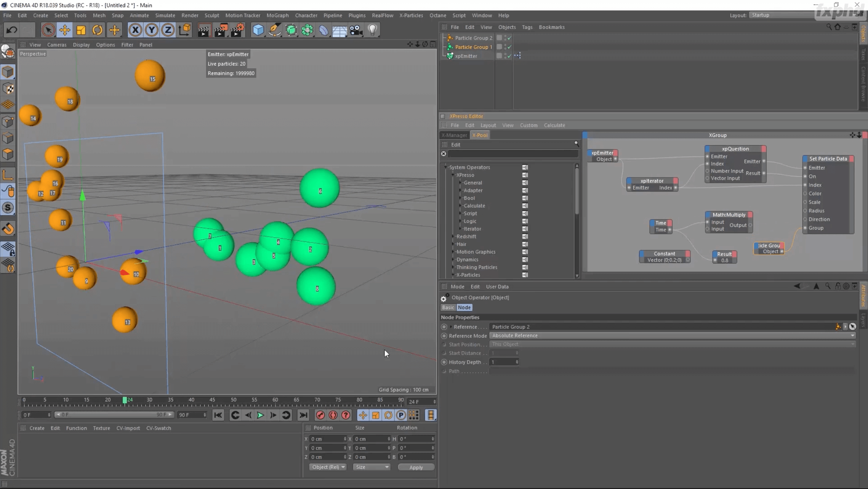The height and width of the screenshot is (489, 868).
Task: Click Record Active Objects keyframe button
Action: tap(320, 415)
